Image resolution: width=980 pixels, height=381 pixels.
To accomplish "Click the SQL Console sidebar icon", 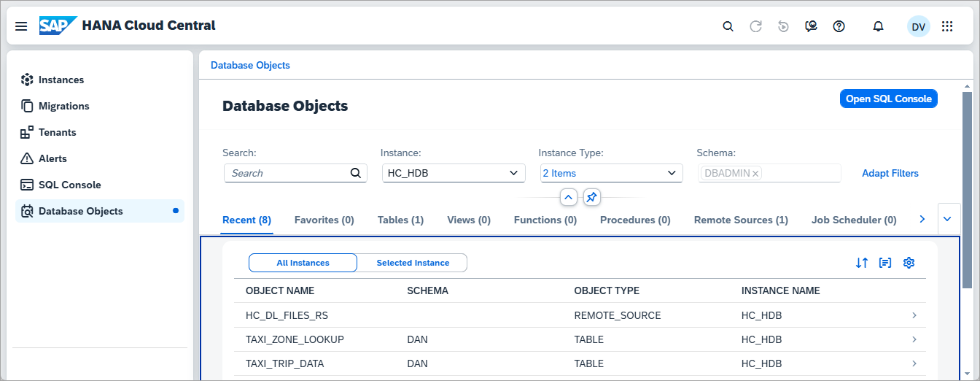I will point(27,185).
